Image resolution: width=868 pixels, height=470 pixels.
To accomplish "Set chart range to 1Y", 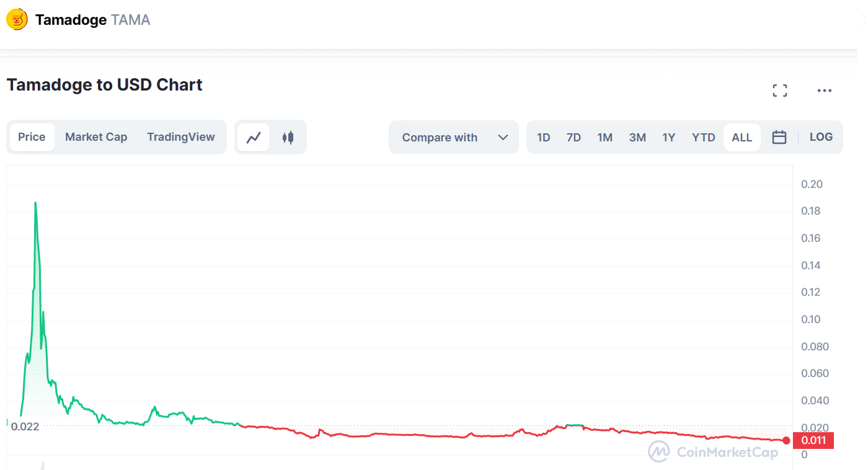I will (668, 137).
